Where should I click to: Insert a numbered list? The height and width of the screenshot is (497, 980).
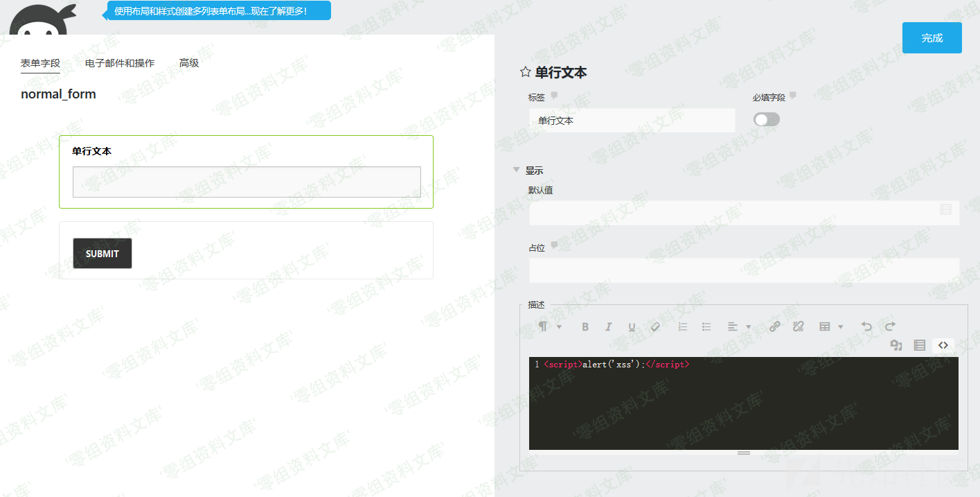[683, 326]
